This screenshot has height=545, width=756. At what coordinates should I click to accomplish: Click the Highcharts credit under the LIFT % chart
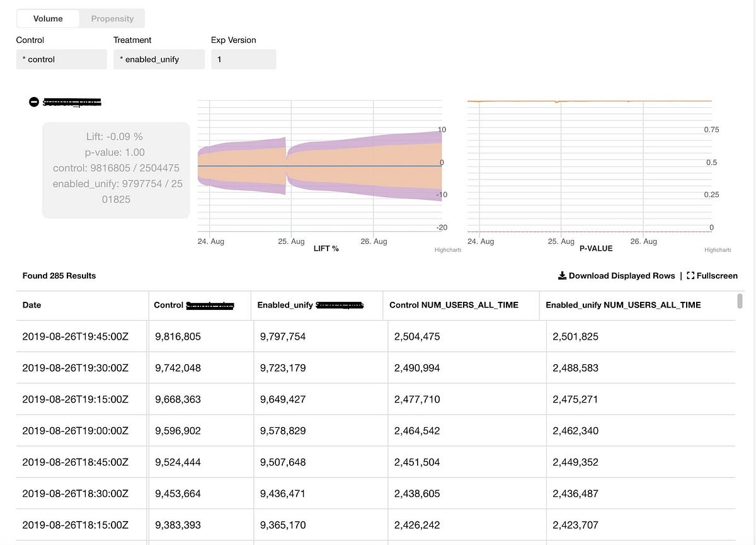(x=447, y=250)
